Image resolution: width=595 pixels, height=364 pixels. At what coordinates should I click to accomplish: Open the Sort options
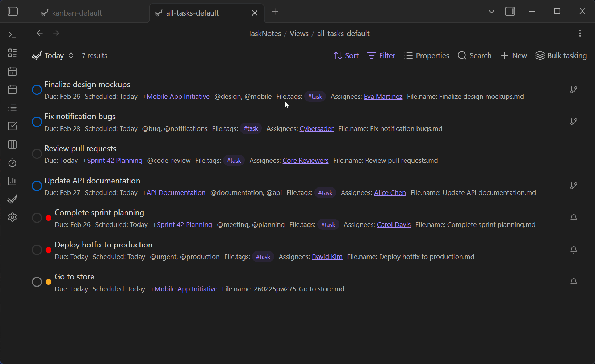[x=346, y=55]
